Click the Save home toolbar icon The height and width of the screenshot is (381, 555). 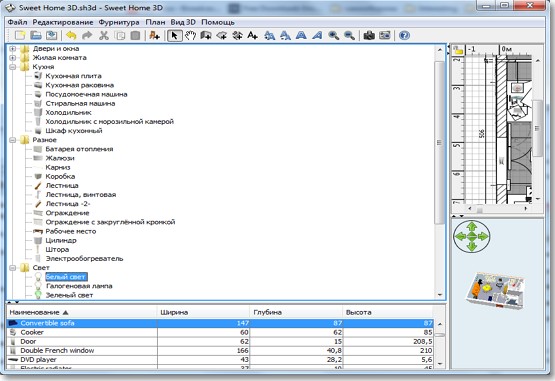click(52, 35)
